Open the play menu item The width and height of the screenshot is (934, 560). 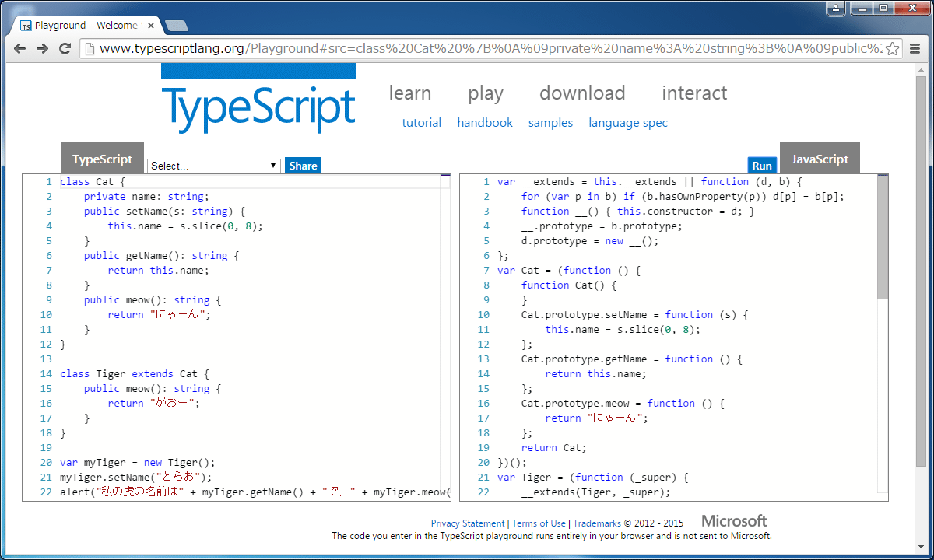(485, 93)
